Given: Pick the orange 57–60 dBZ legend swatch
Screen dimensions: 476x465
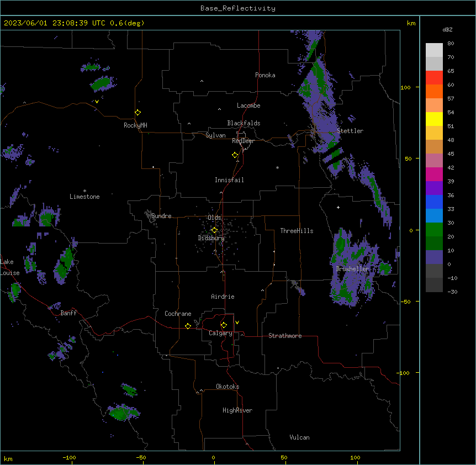Looking at the screenshot, I should (434, 91).
